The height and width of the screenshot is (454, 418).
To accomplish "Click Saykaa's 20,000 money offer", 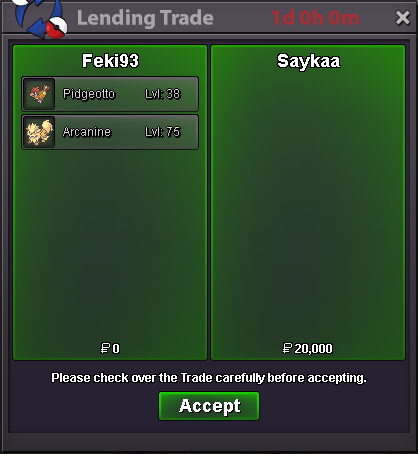I will 307,349.
